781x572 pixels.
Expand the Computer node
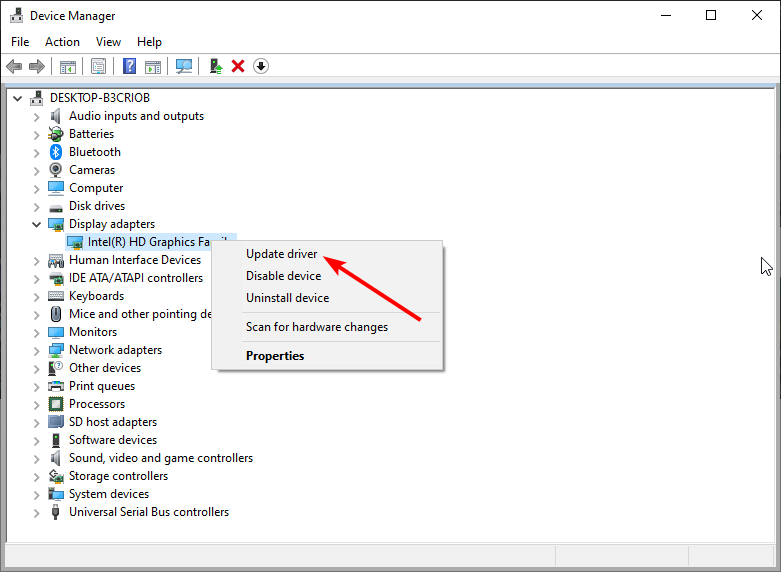pos(36,188)
